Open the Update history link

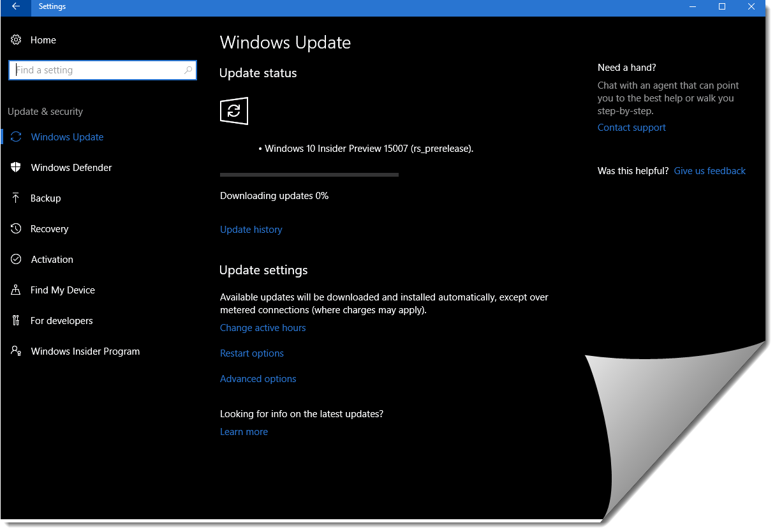(251, 230)
